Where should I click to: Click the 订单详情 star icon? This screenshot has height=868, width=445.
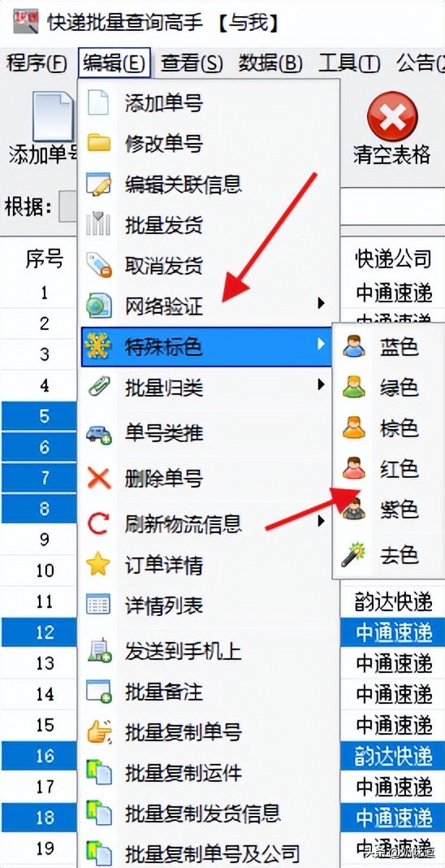coord(99,565)
